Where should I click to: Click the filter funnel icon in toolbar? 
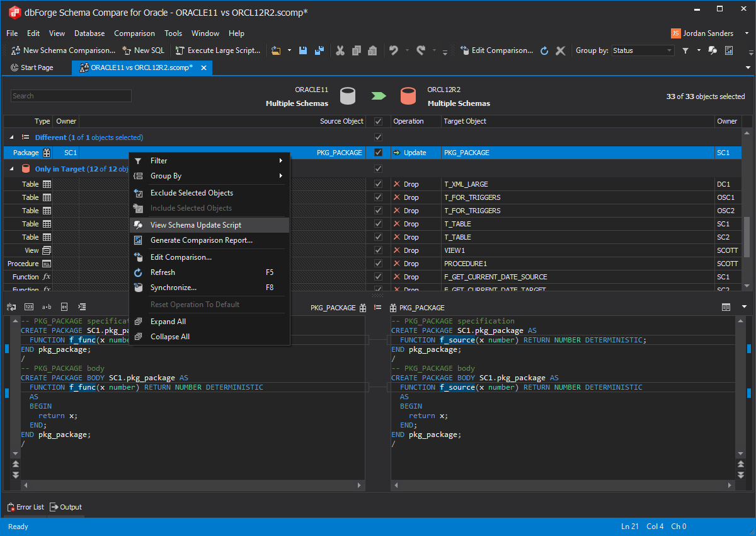tap(685, 50)
